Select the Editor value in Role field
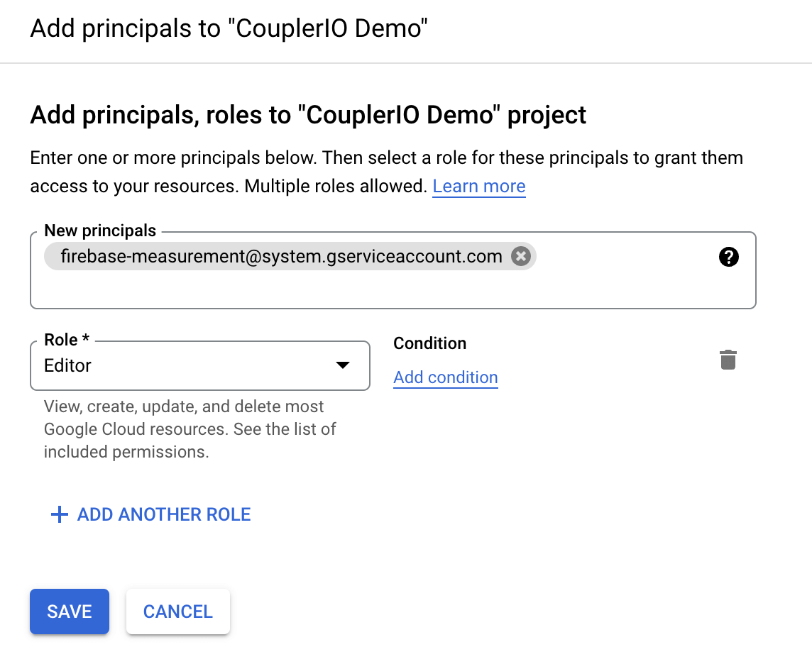Viewport: 812px width, 664px height. coord(68,365)
